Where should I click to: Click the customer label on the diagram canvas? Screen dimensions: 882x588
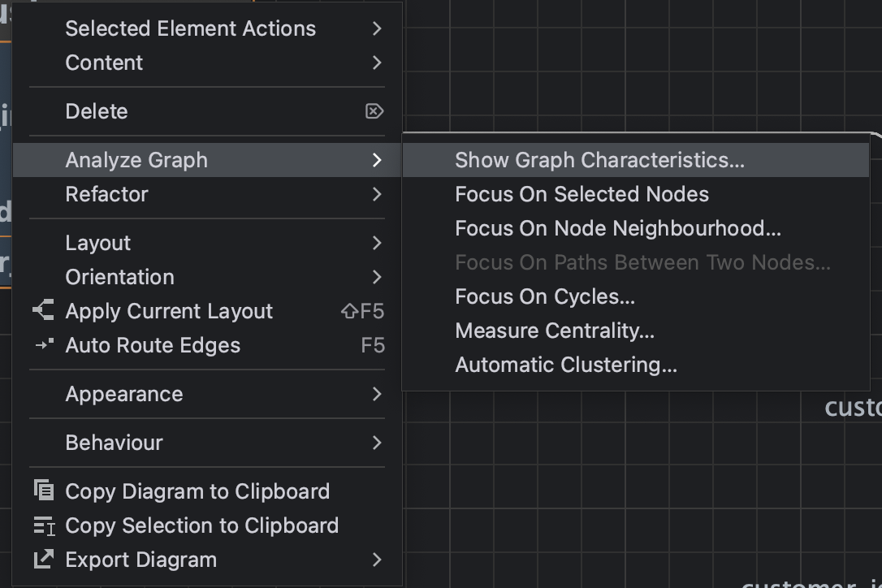(851, 407)
